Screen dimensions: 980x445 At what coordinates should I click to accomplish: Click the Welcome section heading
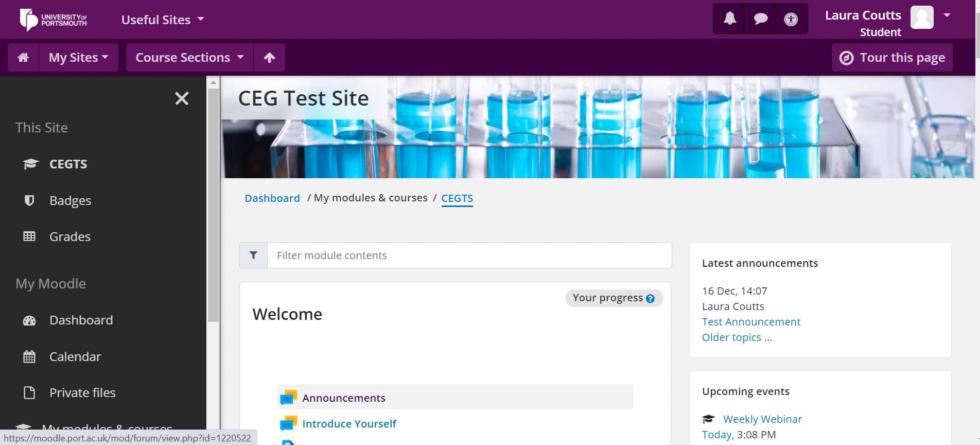point(287,314)
